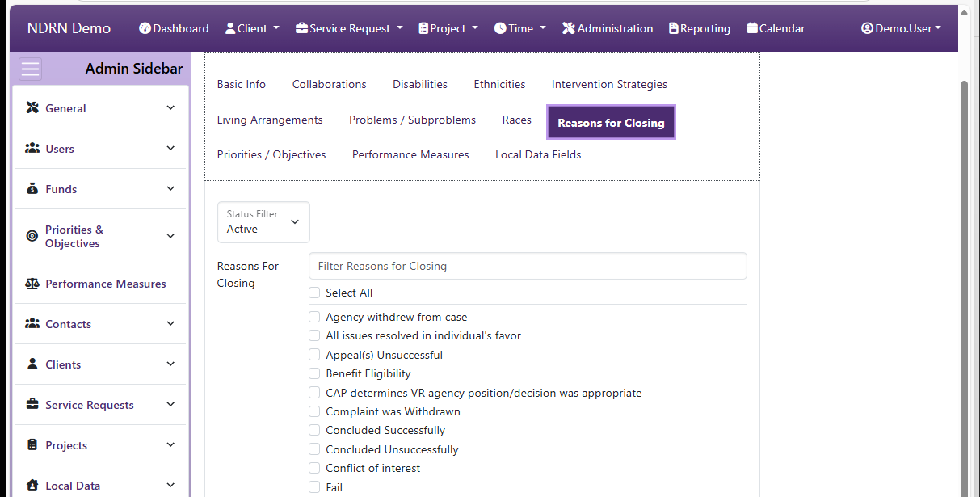Open the Status Filter dropdown
Viewport: 980px width, 497px height.
click(x=263, y=221)
